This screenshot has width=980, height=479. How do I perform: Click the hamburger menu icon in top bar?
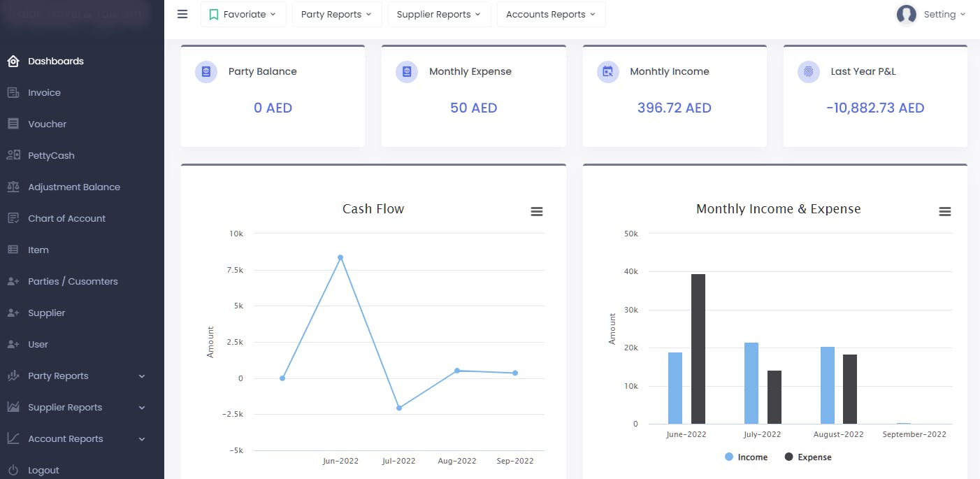point(182,14)
